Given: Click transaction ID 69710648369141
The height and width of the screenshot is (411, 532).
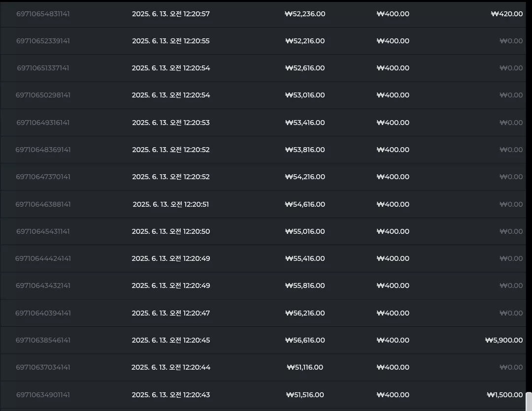Looking at the screenshot, I should 43,150.
